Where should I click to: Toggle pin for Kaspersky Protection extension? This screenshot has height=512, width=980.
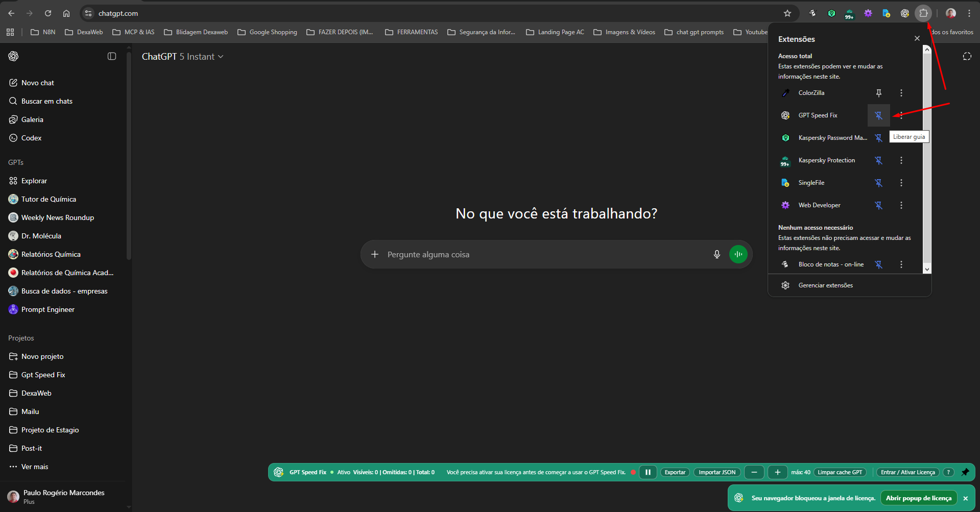878,160
